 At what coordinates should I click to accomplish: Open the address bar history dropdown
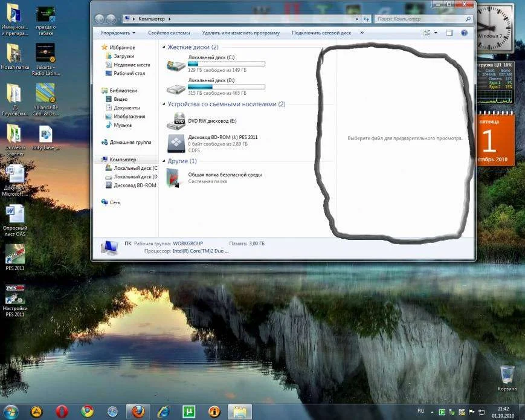(357, 19)
